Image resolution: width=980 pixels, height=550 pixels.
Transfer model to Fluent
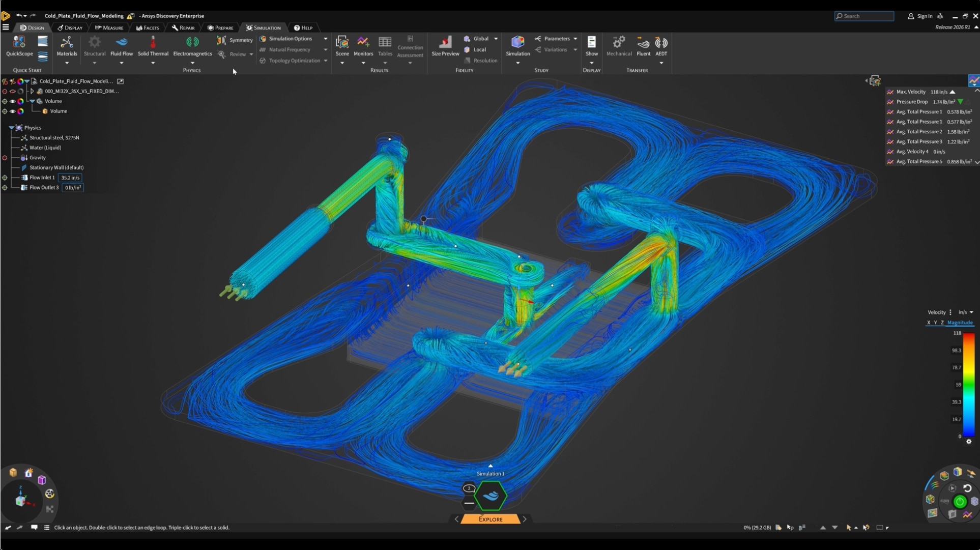tap(643, 46)
